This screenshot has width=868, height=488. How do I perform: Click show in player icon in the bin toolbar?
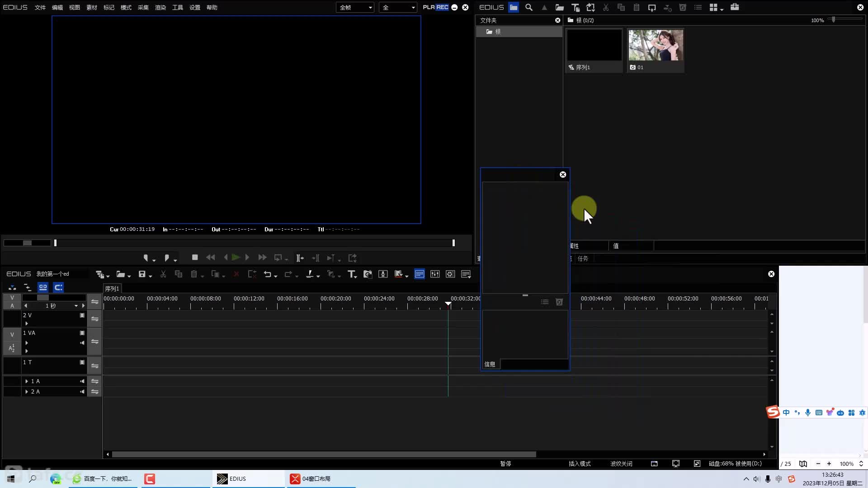coord(652,7)
